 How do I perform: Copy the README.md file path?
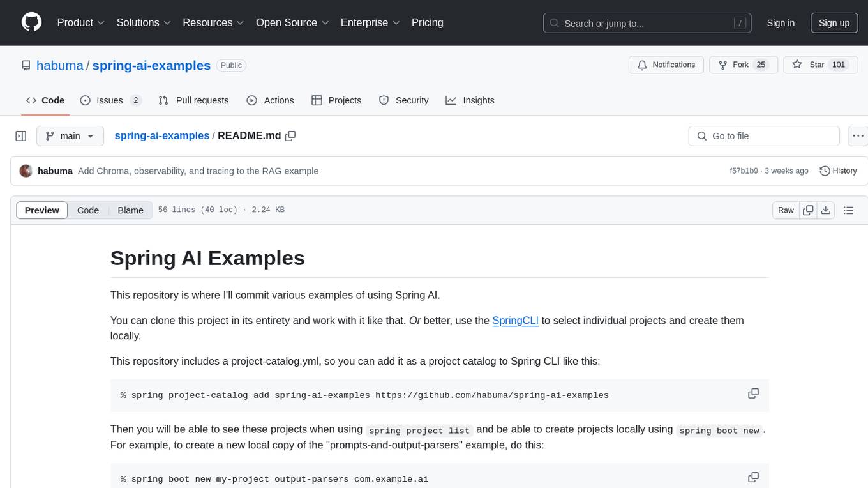pos(290,136)
